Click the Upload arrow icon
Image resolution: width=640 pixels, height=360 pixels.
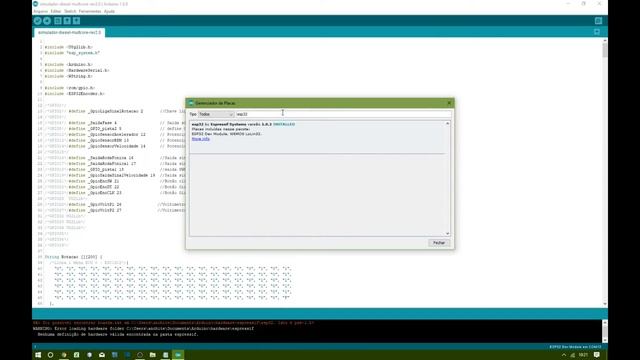[47, 21]
